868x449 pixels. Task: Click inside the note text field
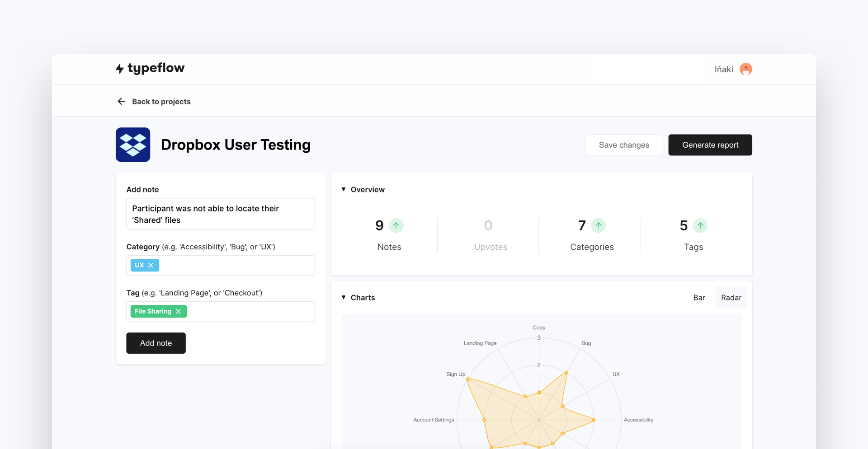(x=220, y=214)
